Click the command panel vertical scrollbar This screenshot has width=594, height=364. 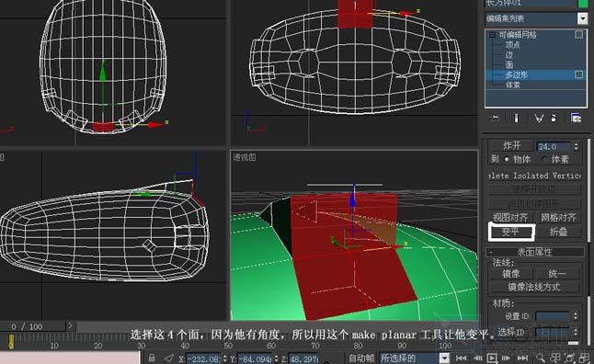[589, 189]
